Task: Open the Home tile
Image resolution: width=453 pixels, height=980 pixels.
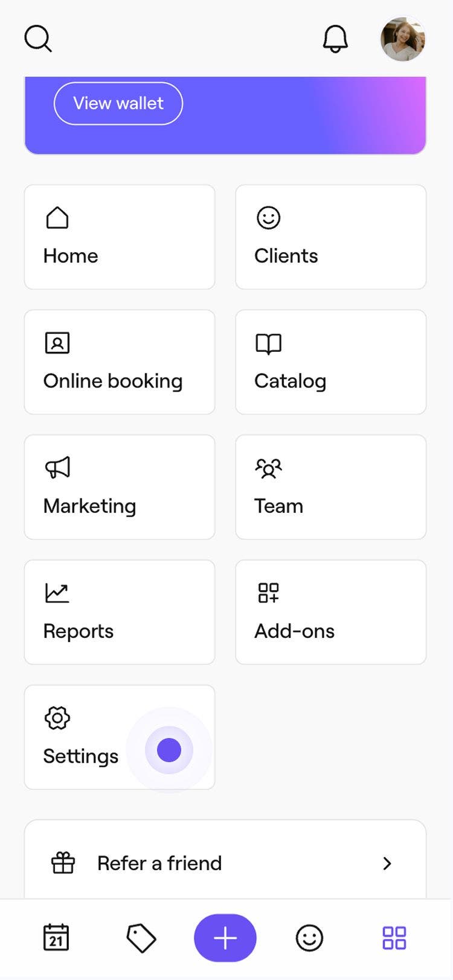Action: click(x=120, y=237)
